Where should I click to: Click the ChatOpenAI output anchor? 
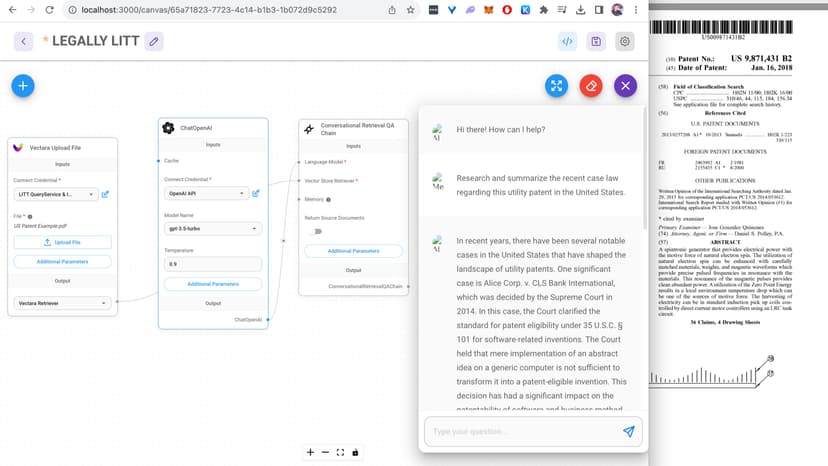pos(268,320)
